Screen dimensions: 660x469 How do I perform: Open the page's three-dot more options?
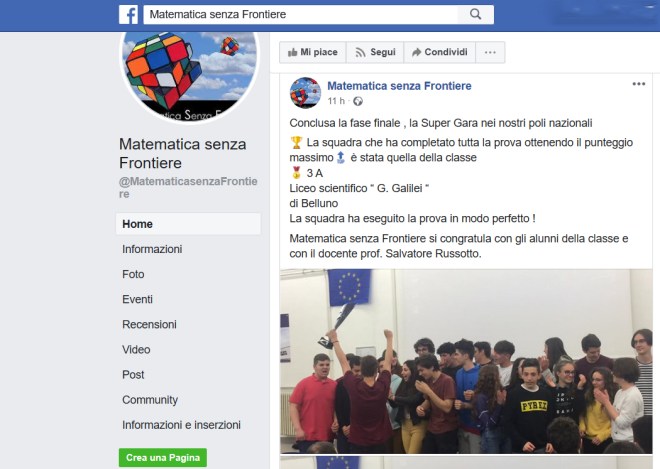pyautogui.click(x=490, y=52)
